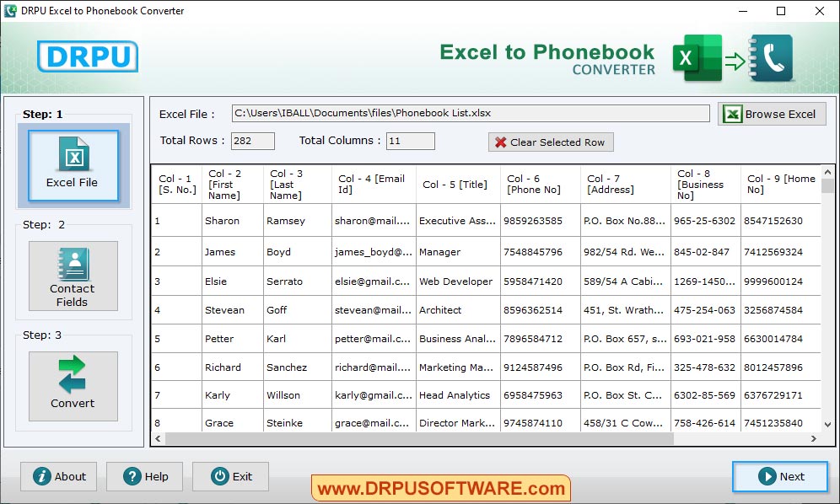Screen dimensions: 840x504
Task: Exit the application
Action: coord(230,476)
